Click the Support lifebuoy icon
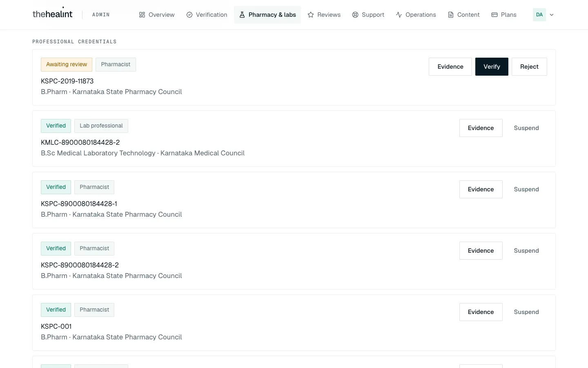The width and height of the screenshot is (588, 368). point(355,15)
